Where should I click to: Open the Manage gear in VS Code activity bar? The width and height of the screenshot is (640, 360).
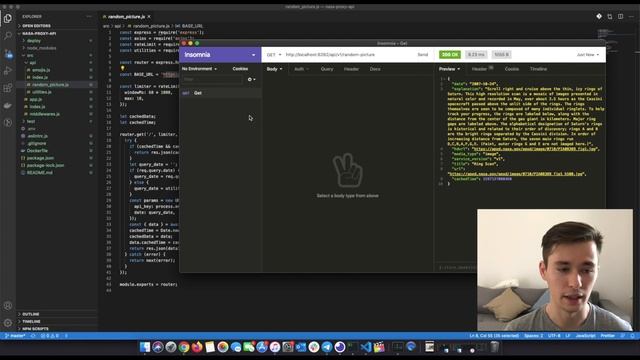pyautogui.click(x=8, y=323)
